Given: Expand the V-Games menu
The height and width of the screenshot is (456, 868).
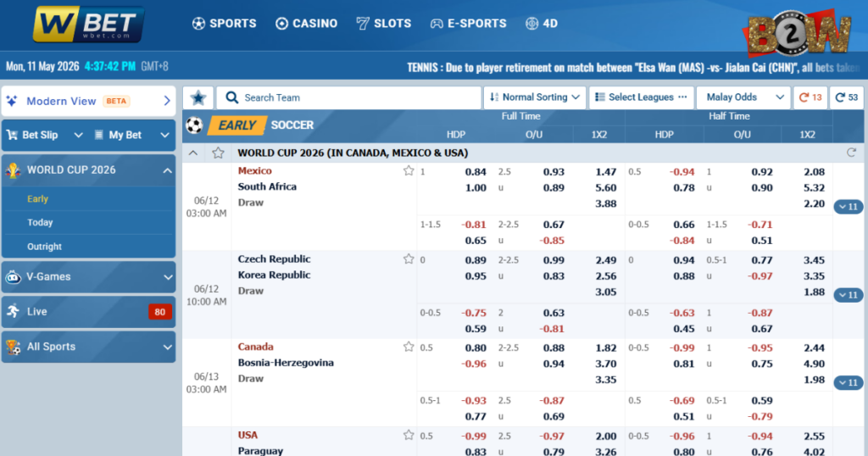Looking at the screenshot, I should click(x=88, y=276).
